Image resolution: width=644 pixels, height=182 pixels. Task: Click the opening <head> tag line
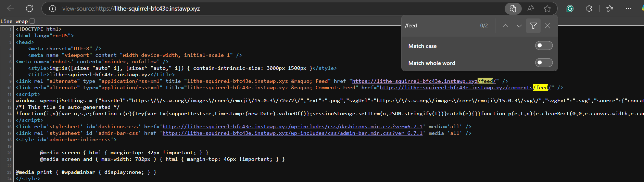(25, 42)
